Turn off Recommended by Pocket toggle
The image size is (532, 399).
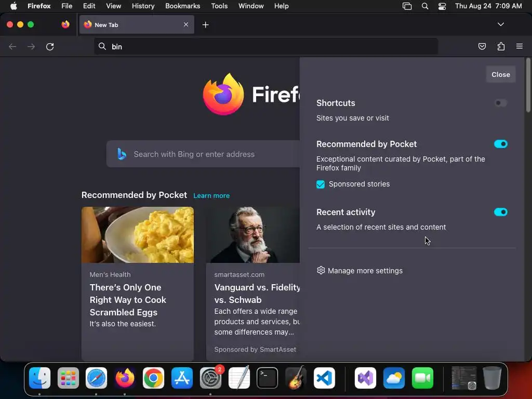500,144
